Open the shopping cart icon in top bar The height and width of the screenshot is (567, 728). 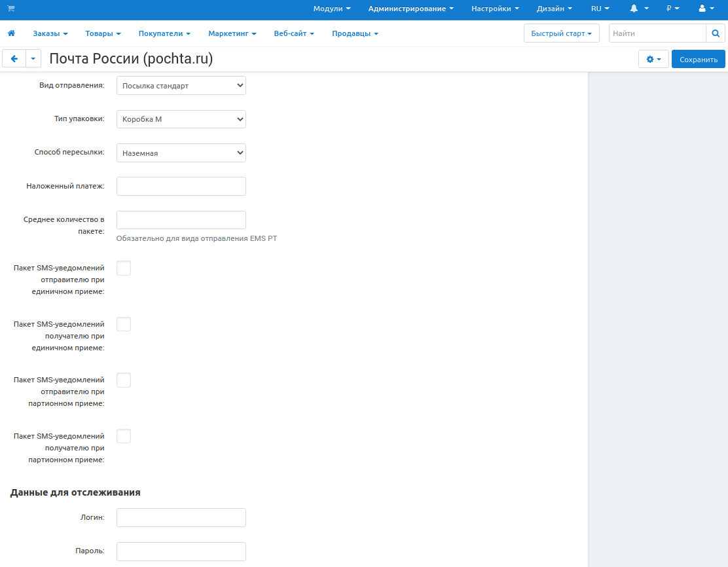pyautogui.click(x=11, y=9)
